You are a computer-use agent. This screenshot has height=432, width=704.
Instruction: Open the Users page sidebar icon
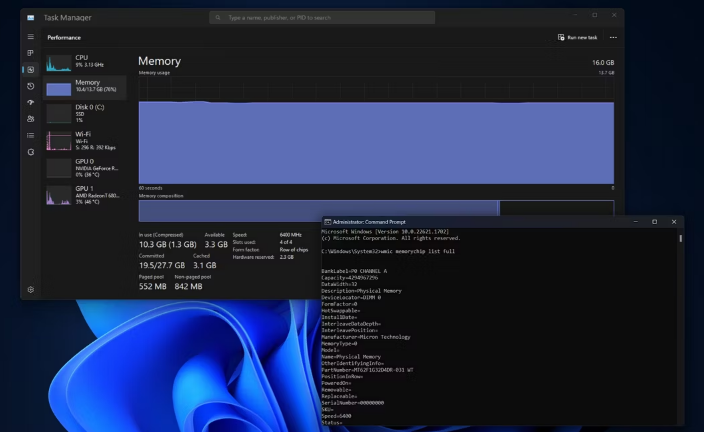point(31,119)
